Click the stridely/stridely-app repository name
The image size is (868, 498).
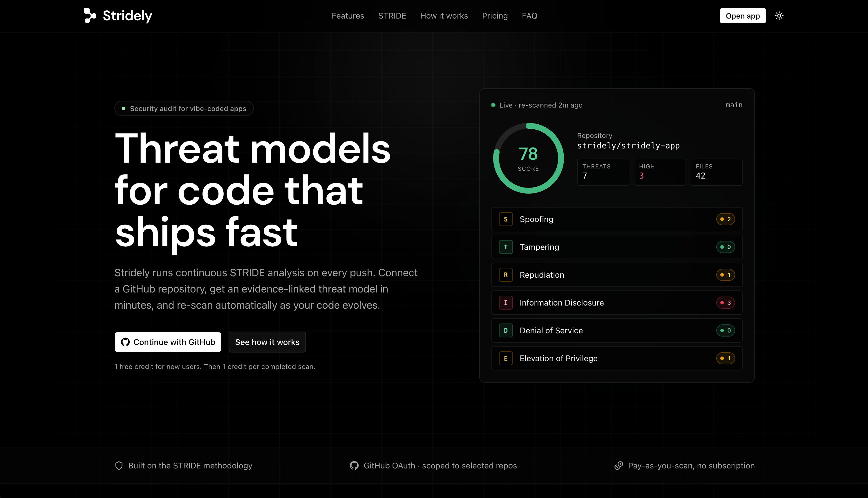pyautogui.click(x=628, y=146)
